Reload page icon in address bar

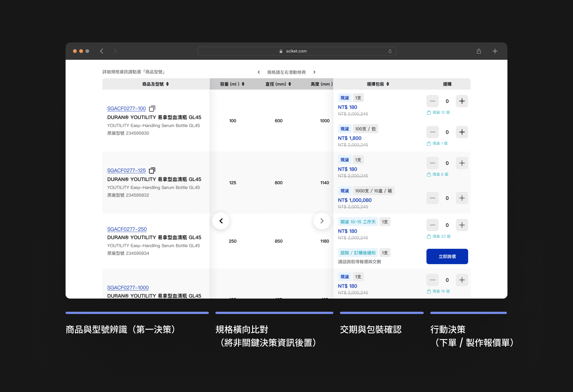coord(390,51)
